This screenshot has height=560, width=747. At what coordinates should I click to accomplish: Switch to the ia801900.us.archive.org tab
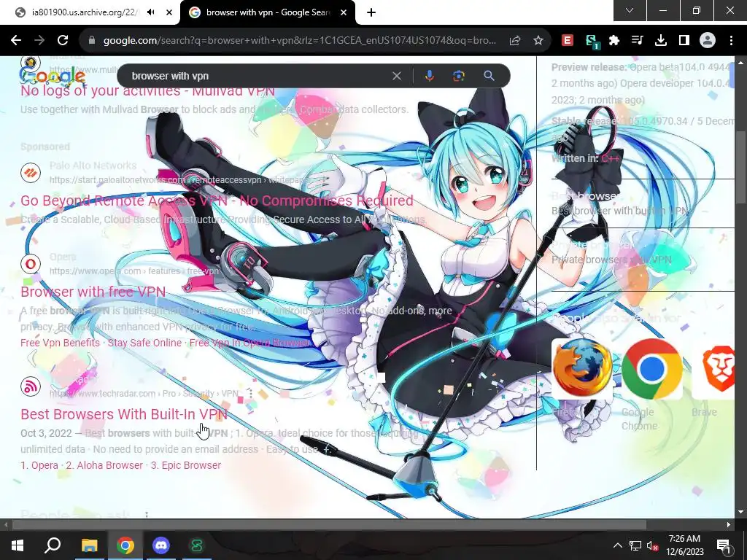coord(90,12)
